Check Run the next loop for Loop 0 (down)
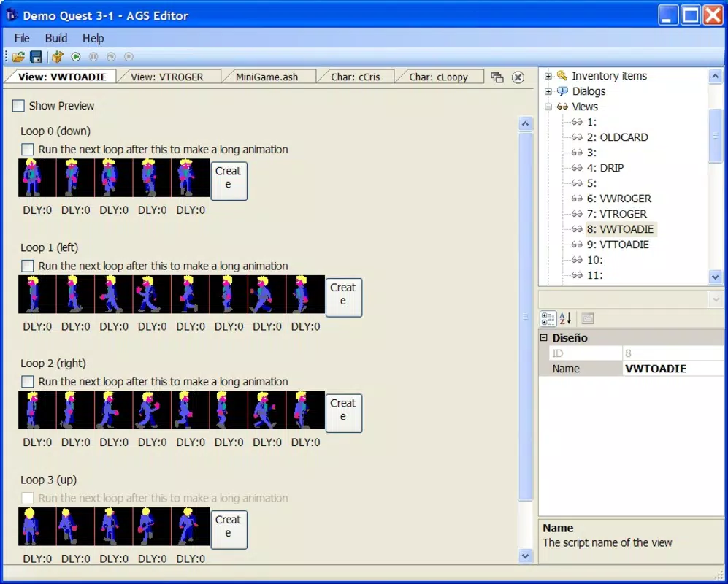Image resolution: width=728 pixels, height=584 pixels. (x=28, y=150)
